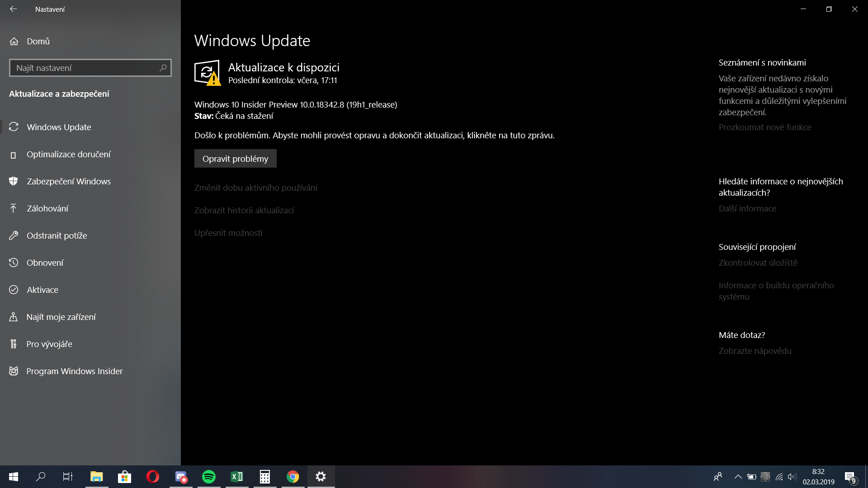The height and width of the screenshot is (488, 868).
Task: Open Obnovení recovery clock icon
Action: tap(14, 263)
